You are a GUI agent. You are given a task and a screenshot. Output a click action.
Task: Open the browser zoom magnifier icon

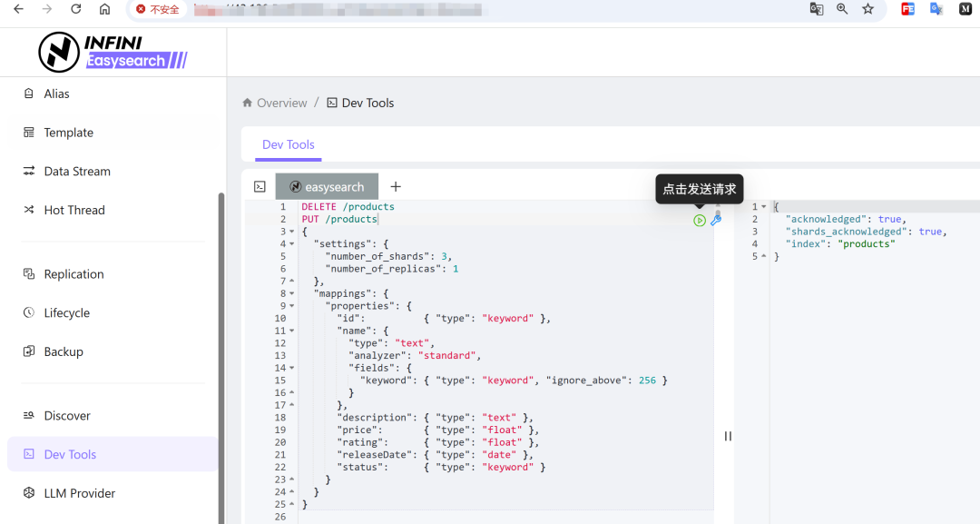click(842, 9)
